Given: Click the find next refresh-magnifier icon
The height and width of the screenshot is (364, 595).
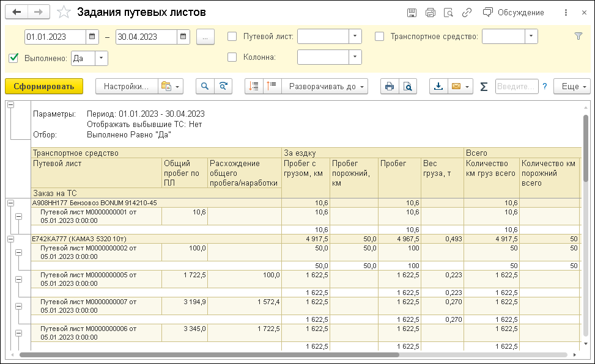Looking at the screenshot, I should [x=223, y=87].
